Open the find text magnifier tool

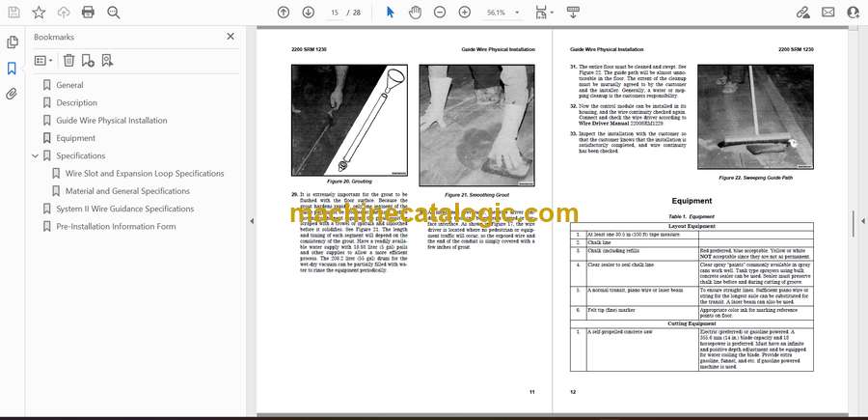point(114,13)
